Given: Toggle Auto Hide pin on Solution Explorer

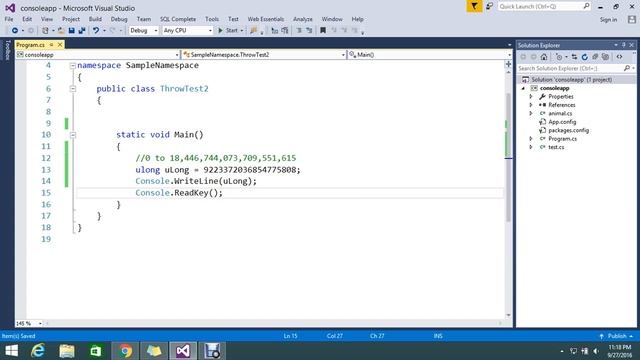Looking at the screenshot, I should tap(624, 45).
